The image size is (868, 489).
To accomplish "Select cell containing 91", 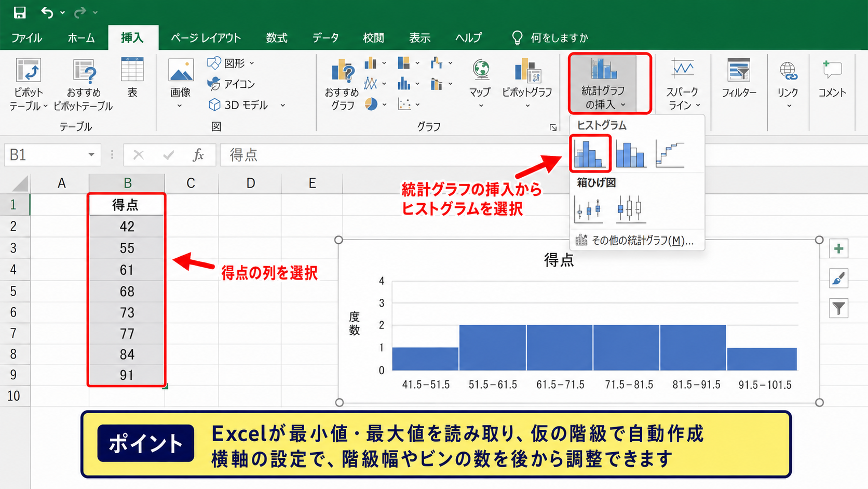I will pyautogui.click(x=127, y=375).
